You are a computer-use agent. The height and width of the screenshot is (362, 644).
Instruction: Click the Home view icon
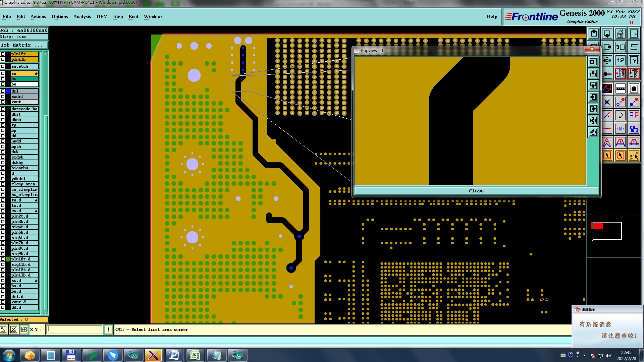(x=620, y=34)
